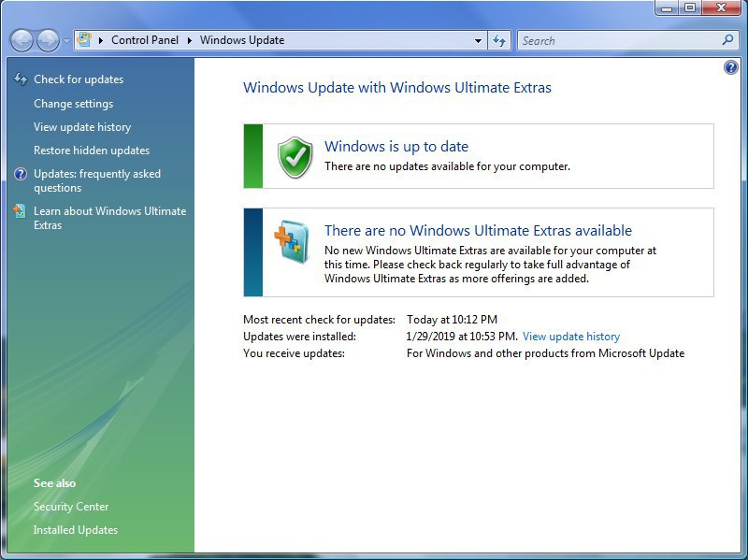Open Installed Updates under See also
This screenshot has height=560, width=748.
(x=76, y=530)
